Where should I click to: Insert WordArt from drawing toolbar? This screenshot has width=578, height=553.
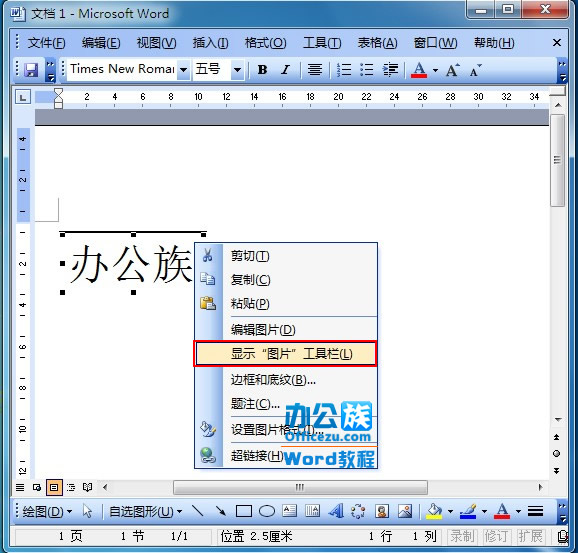[336, 511]
